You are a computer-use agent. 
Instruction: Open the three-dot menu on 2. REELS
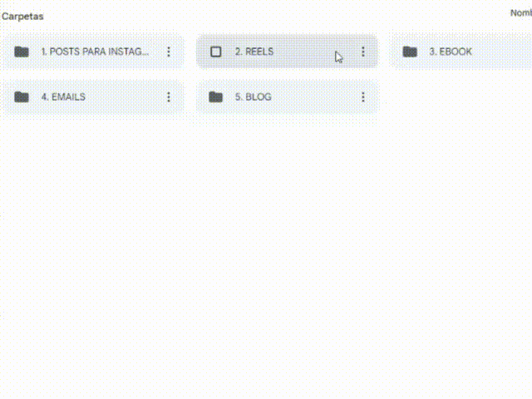click(363, 52)
